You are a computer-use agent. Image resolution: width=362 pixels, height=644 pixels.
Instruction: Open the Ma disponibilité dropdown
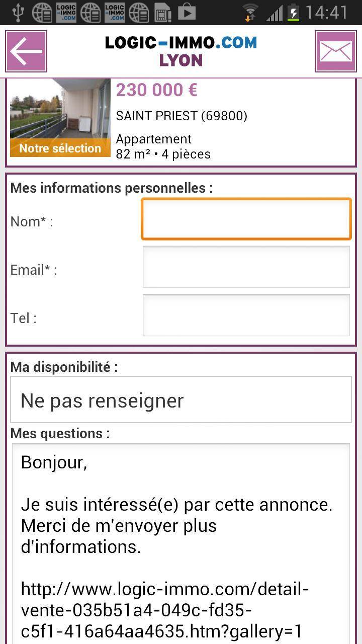181,400
